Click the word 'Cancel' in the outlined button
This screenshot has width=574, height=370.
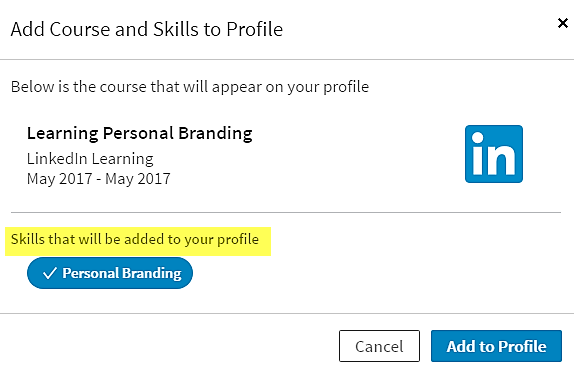click(379, 346)
